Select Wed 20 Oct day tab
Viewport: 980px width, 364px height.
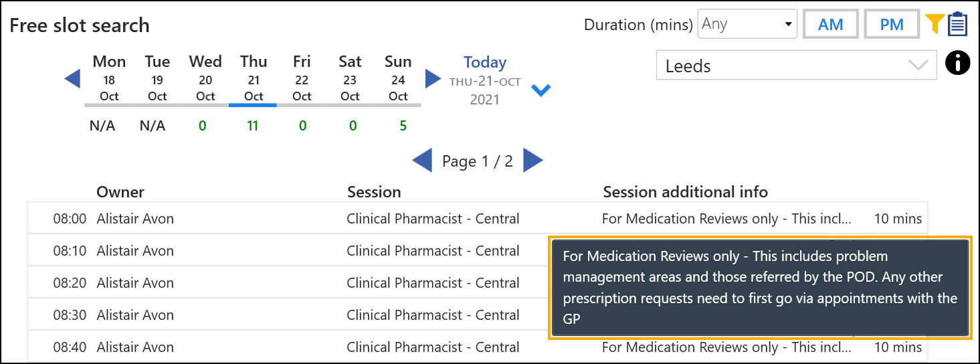click(x=205, y=79)
